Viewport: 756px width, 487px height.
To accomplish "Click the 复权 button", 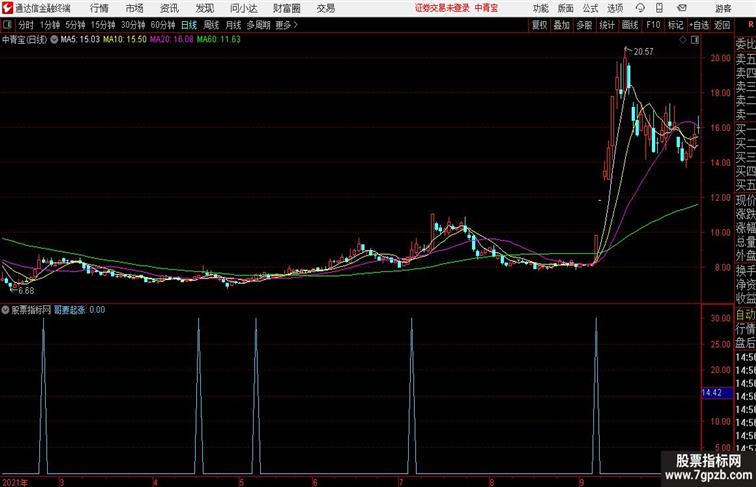I will (540, 25).
